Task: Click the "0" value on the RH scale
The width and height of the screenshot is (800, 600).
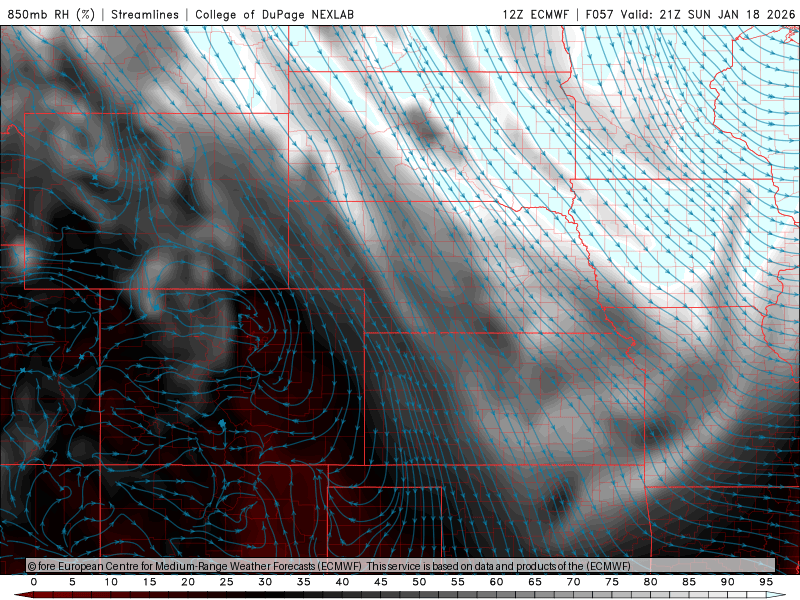Action: pos(34,582)
